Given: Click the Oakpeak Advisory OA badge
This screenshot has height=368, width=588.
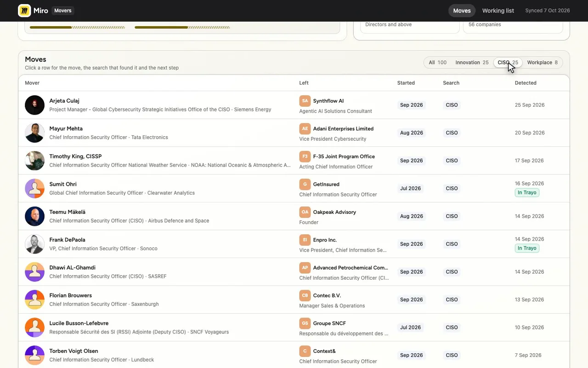Looking at the screenshot, I should 305,212.
